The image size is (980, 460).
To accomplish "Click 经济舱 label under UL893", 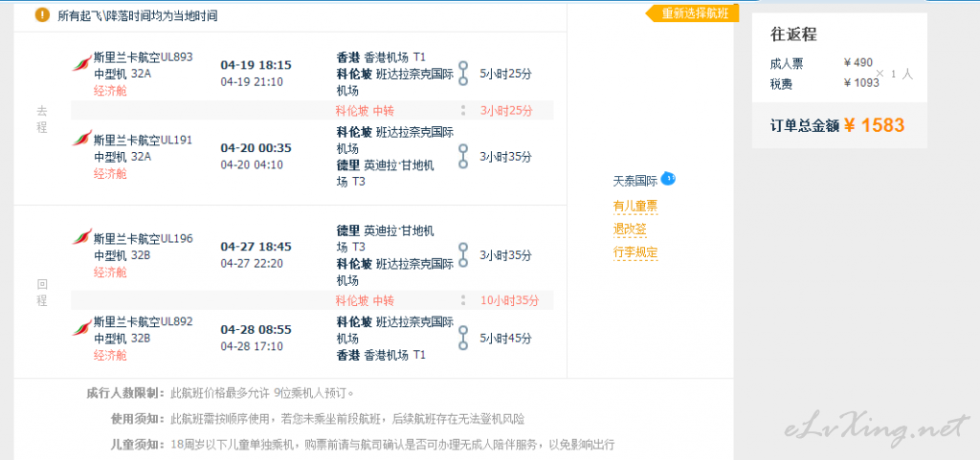I will (111, 91).
